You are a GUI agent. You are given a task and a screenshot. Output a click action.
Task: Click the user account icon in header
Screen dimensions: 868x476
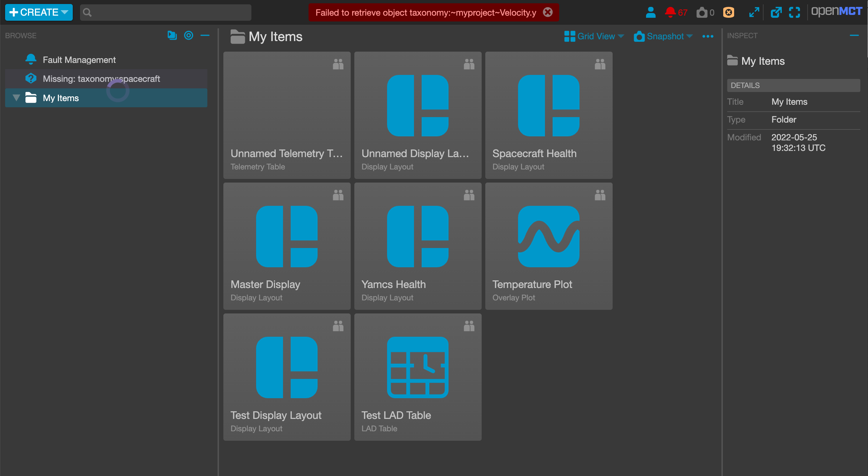(650, 12)
